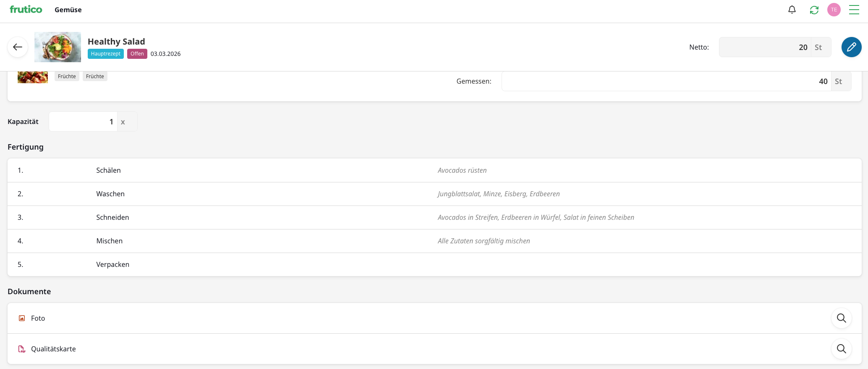Click the Offen status badge

point(137,54)
